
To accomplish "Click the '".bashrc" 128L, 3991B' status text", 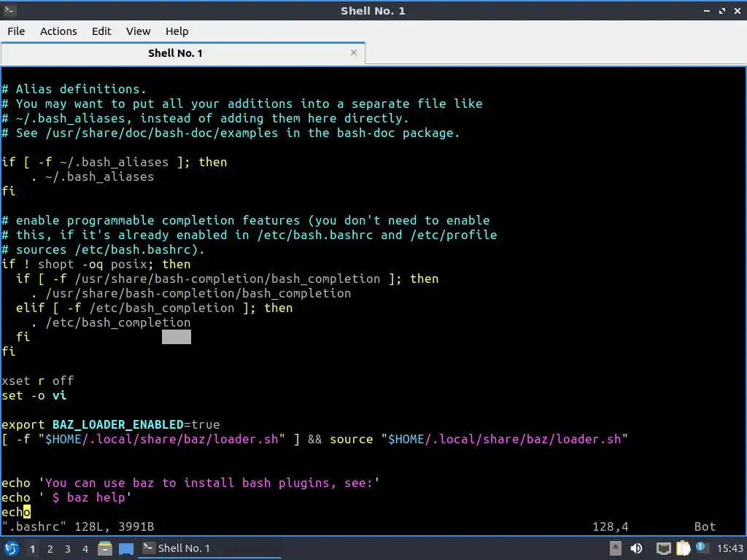I will click(77, 526).
